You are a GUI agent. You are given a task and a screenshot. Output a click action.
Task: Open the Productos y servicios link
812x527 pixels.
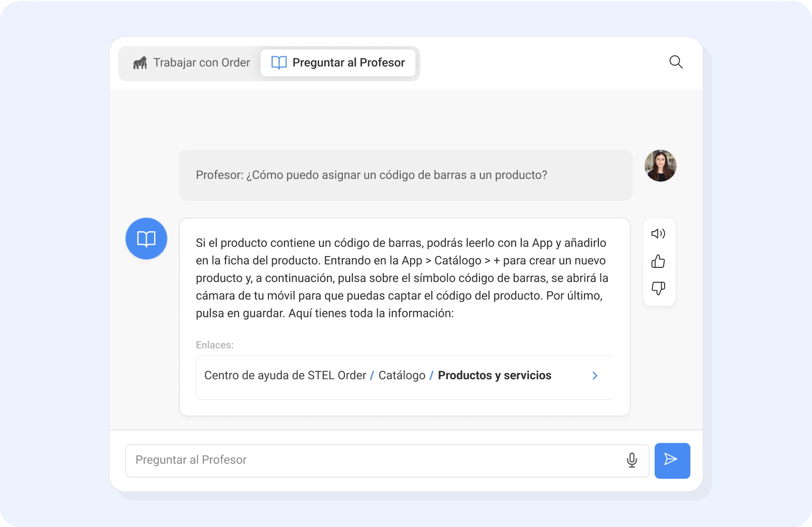(494, 375)
